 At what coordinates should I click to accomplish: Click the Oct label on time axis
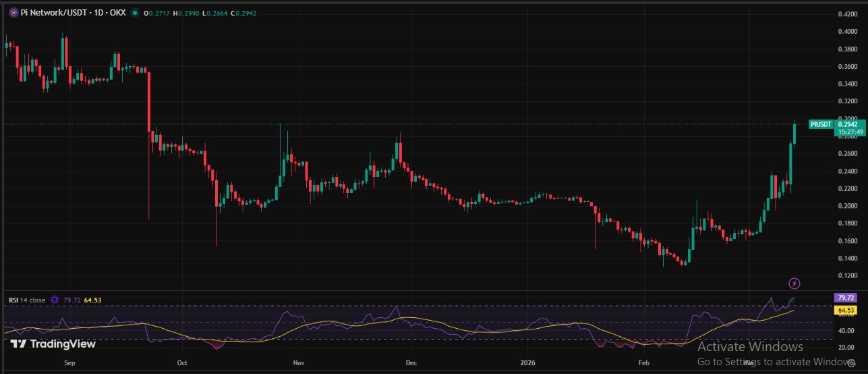pos(182,363)
